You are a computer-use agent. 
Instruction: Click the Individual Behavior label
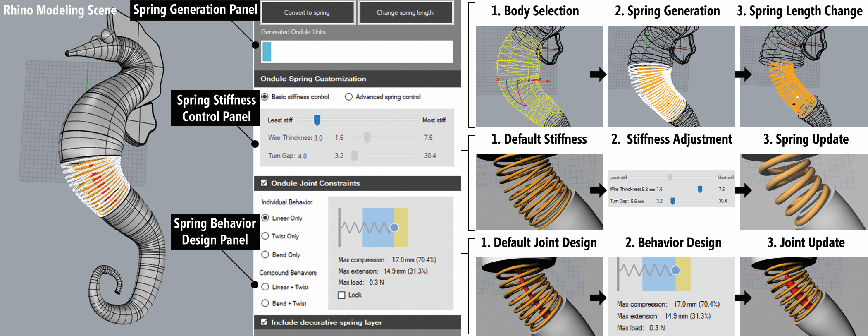click(x=287, y=202)
